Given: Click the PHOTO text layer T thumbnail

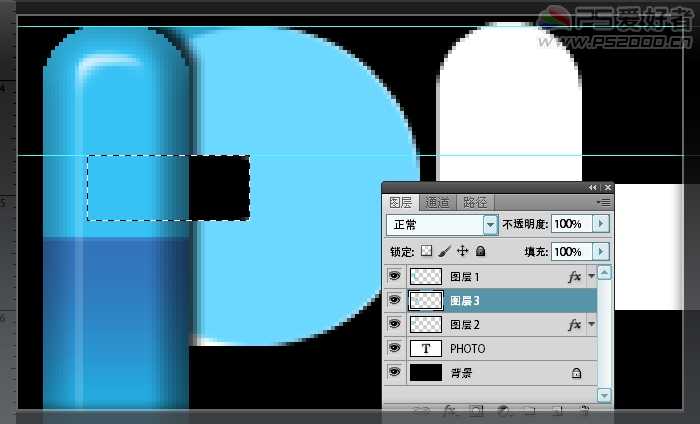Looking at the screenshot, I should coord(426,349).
